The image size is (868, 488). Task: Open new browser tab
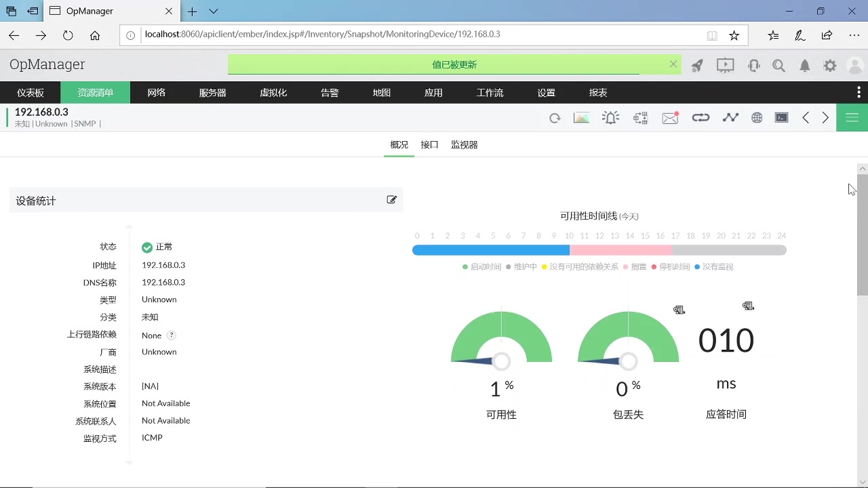click(193, 12)
